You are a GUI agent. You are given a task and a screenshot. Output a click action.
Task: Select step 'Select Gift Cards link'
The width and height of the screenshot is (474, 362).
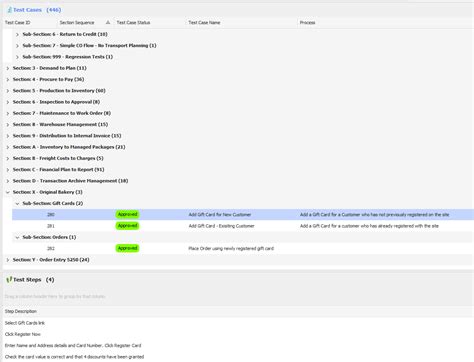tap(25, 323)
